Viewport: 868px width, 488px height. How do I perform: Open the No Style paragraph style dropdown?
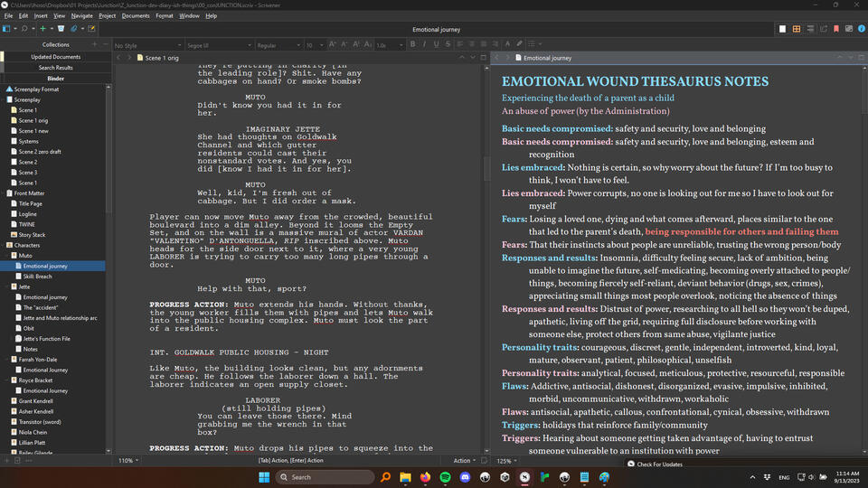point(147,45)
